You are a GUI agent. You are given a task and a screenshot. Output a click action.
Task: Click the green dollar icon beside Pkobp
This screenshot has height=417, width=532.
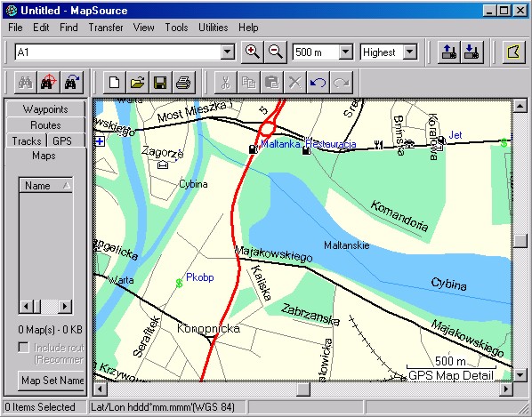coord(179,283)
